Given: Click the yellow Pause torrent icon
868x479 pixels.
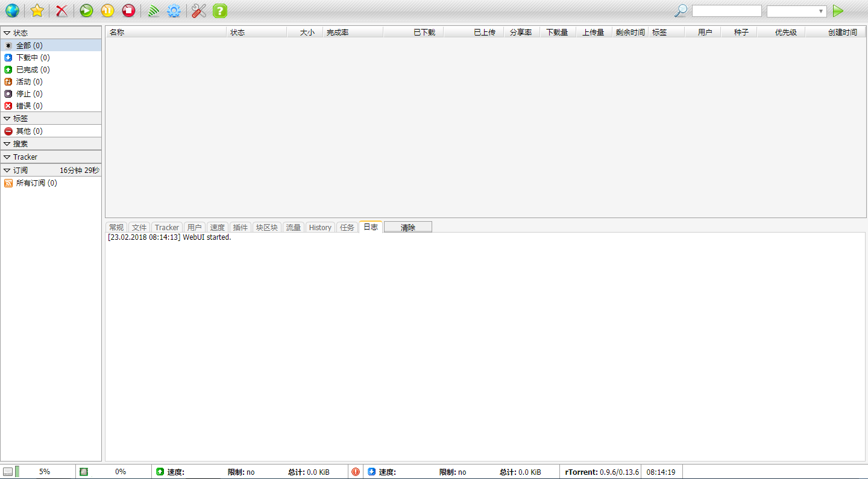Looking at the screenshot, I should coord(107,10).
